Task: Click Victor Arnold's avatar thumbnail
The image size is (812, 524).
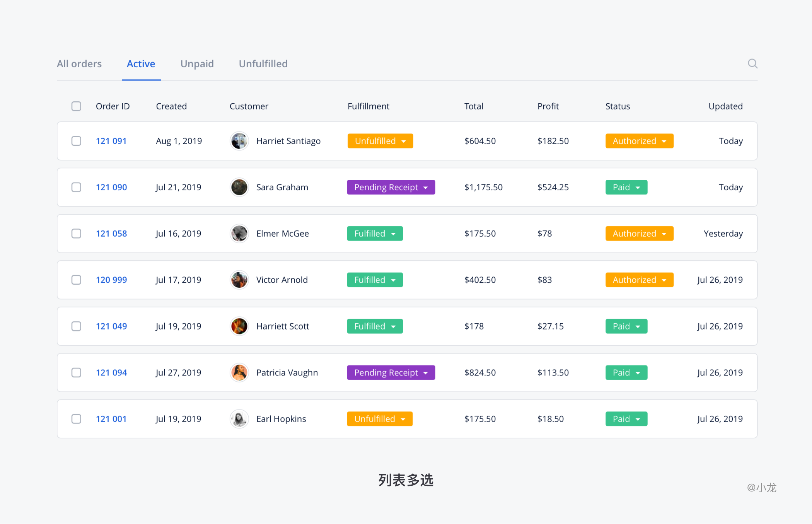Action: (239, 280)
